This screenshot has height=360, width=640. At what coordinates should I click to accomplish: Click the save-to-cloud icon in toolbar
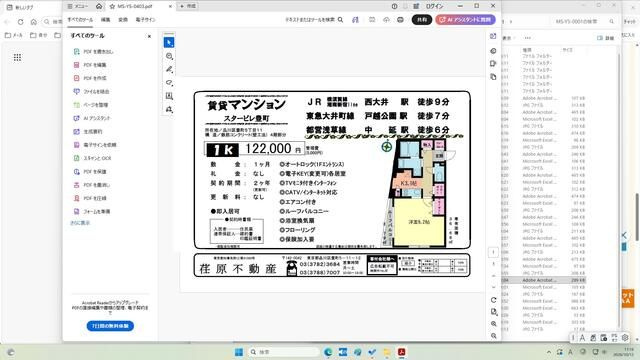386,20
